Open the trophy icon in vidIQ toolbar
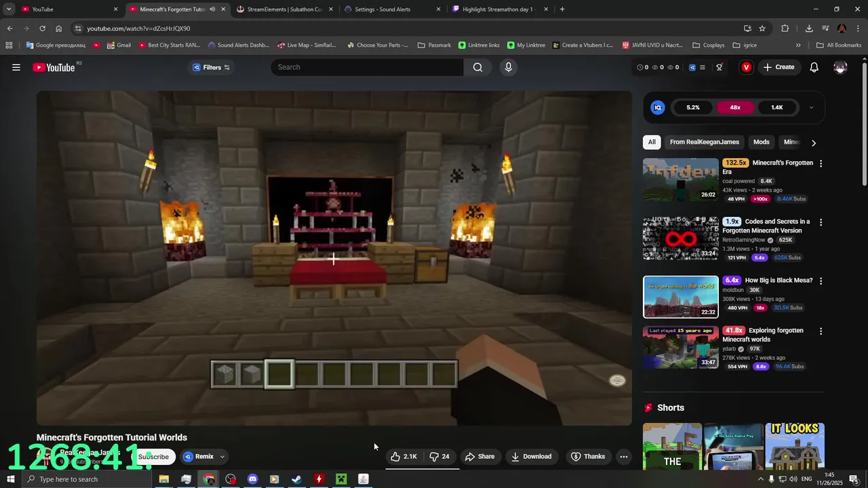The width and height of the screenshot is (868, 488). (719, 67)
